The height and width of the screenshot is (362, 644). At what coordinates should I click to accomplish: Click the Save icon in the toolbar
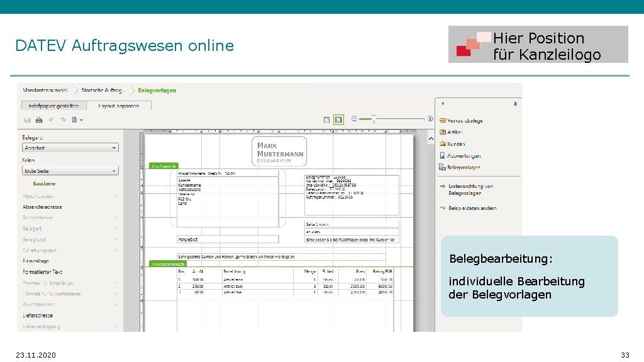[28, 119]
